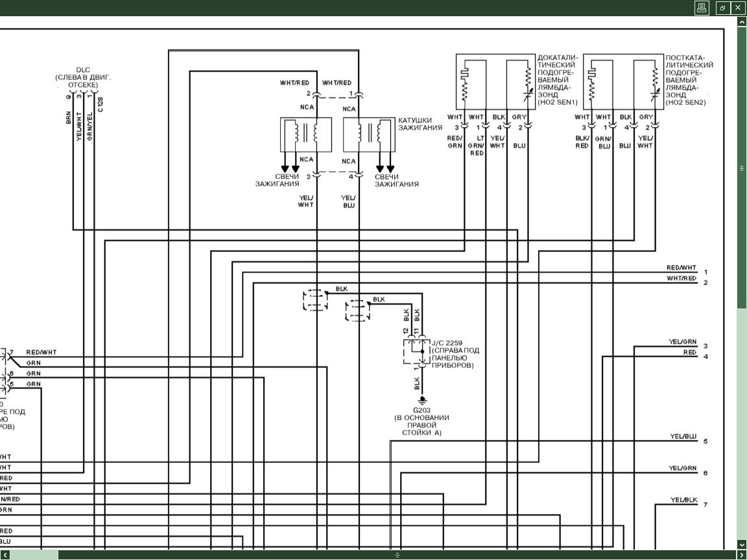Click the horizontal scrollbar track left of the thumb
The width and height of the screenshot is (747, 560).
(32, 555)
